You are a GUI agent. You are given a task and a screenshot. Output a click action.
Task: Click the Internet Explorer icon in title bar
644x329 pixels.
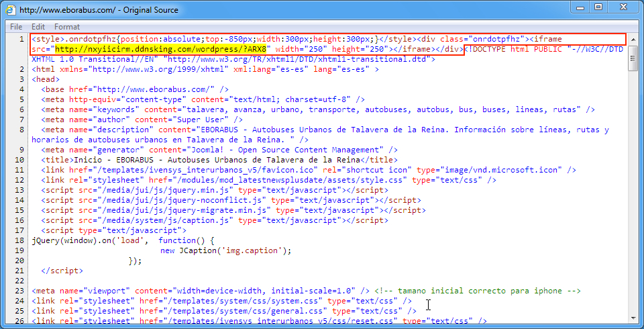pos(10,10)
